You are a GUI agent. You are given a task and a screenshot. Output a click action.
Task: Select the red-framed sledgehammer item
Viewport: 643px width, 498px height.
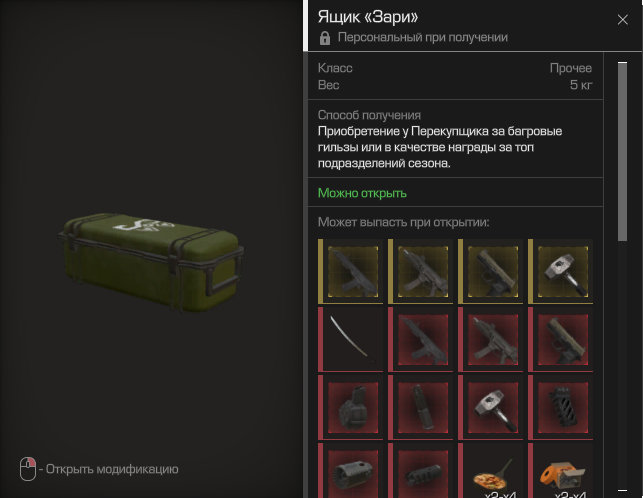[490, 407]
